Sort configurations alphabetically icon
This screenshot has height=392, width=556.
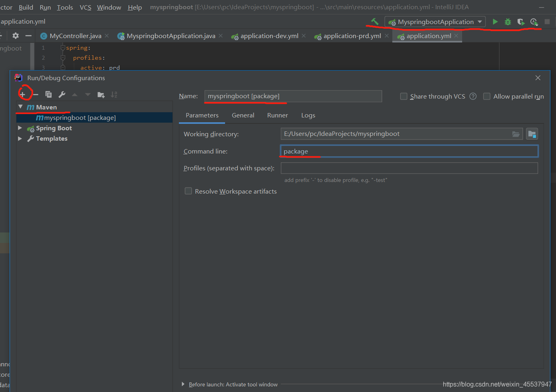114,95
